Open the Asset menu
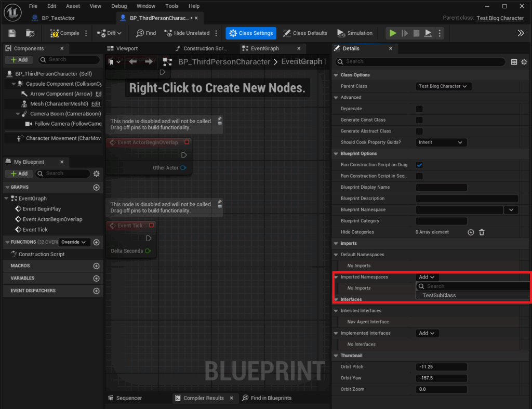 point(73,6)
